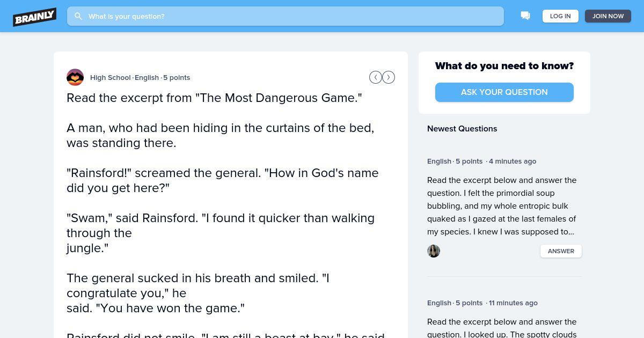Click ASK YOUR QUESTION button
644x338 pixels.
point(504,92)
